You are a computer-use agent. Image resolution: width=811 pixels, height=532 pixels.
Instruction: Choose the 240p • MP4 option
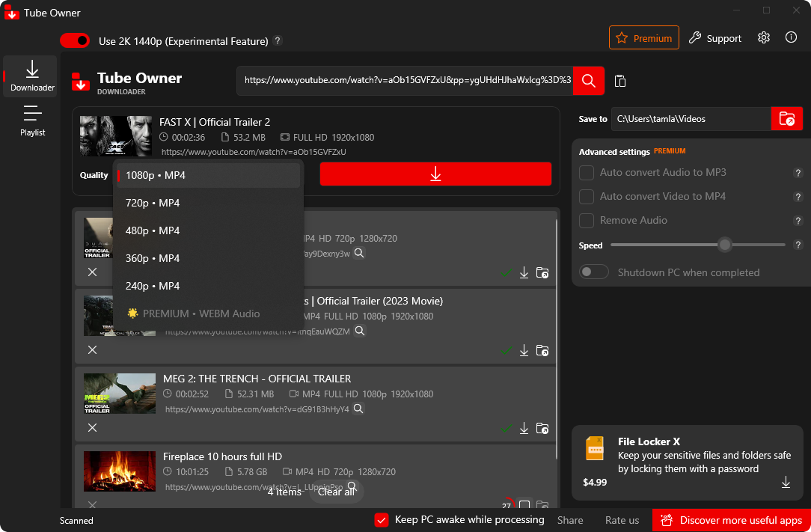point(208,286)
